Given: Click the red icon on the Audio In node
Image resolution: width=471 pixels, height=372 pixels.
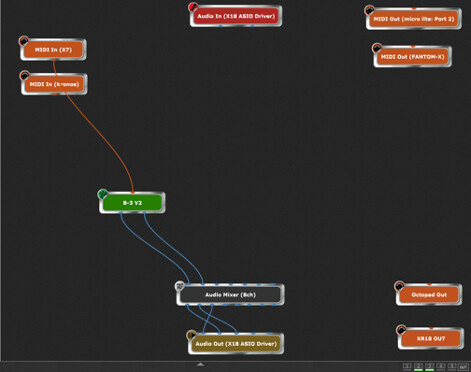Looking at the screenshot, I should [x=193, y=7].
